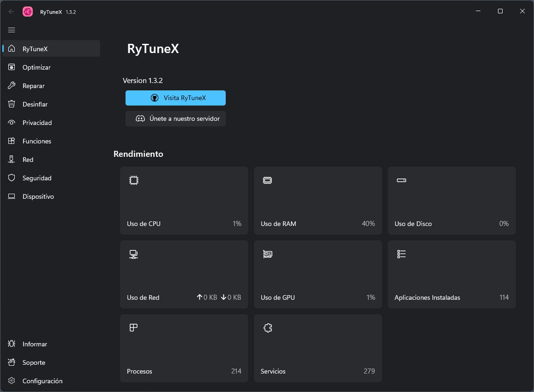Toggle the hamburger navigation menu
534x392 pixels.
12,30
